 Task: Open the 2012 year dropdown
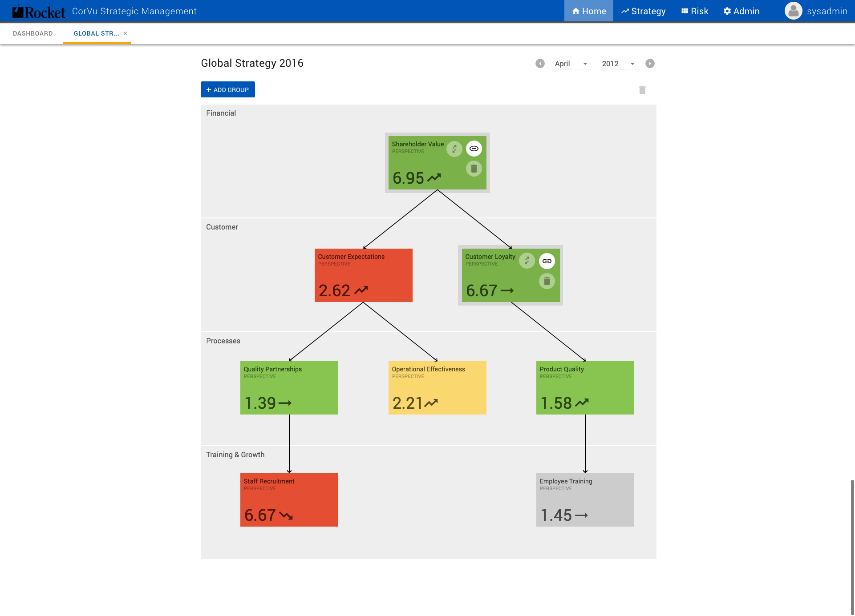click(618, 64)
